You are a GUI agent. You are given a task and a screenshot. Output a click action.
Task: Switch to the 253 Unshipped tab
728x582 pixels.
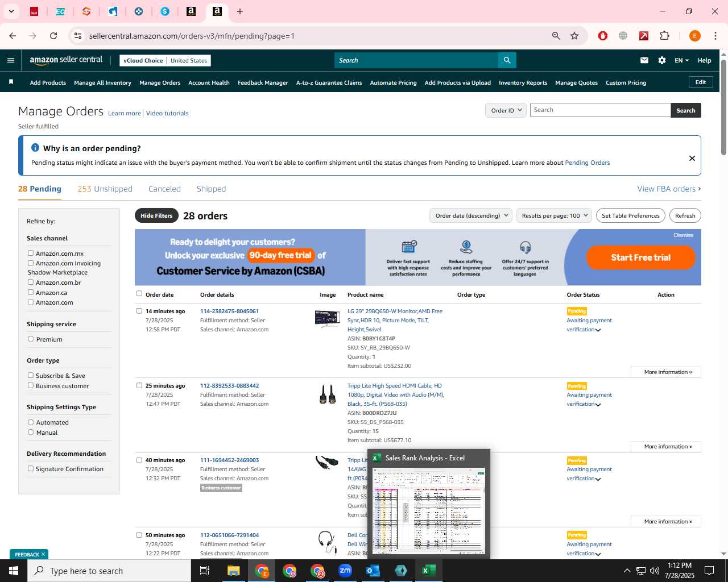click(x=105, y=189)
